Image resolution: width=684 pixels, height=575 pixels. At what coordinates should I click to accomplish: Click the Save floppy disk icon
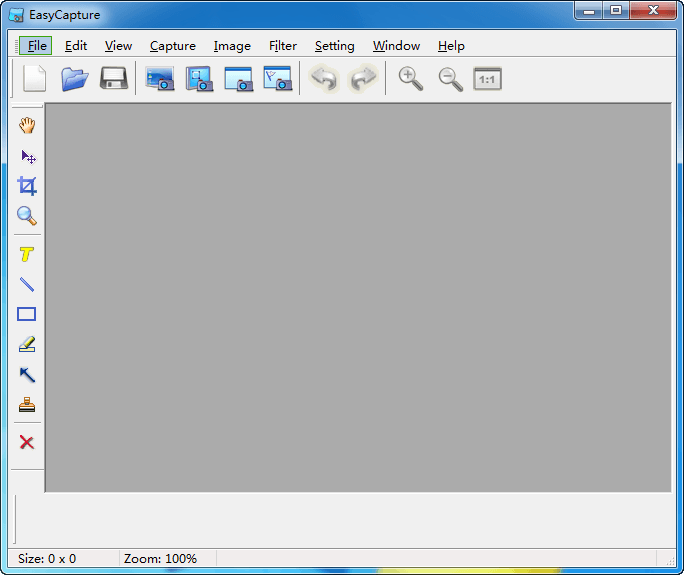coord(113,79)
